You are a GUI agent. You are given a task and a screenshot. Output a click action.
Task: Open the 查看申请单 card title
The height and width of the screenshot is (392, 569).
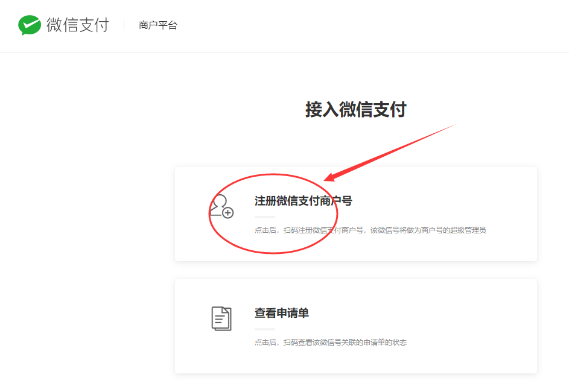tap(281, 313)
